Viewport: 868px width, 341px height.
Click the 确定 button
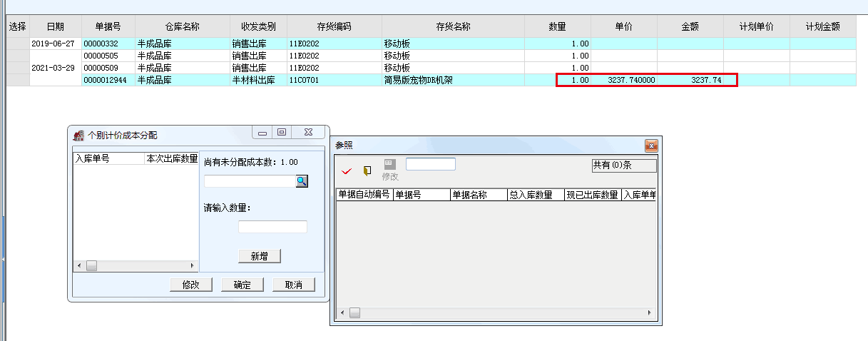(242, 285)
